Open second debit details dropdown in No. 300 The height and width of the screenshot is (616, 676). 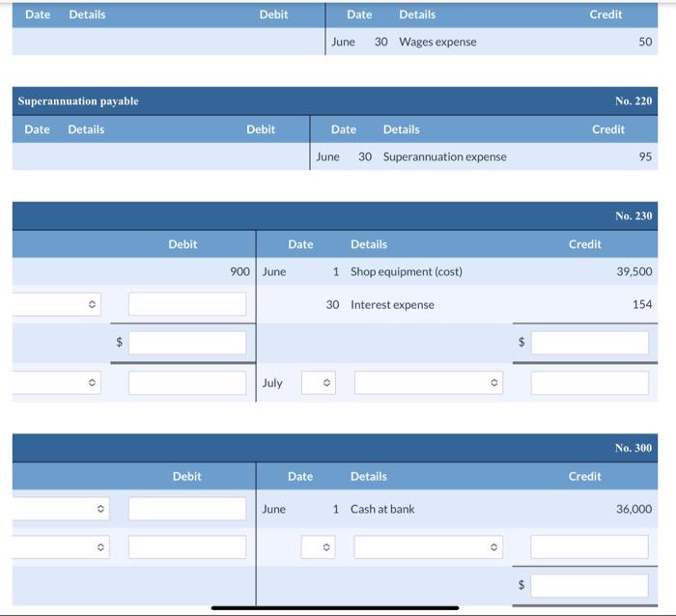tap(61, 547)
